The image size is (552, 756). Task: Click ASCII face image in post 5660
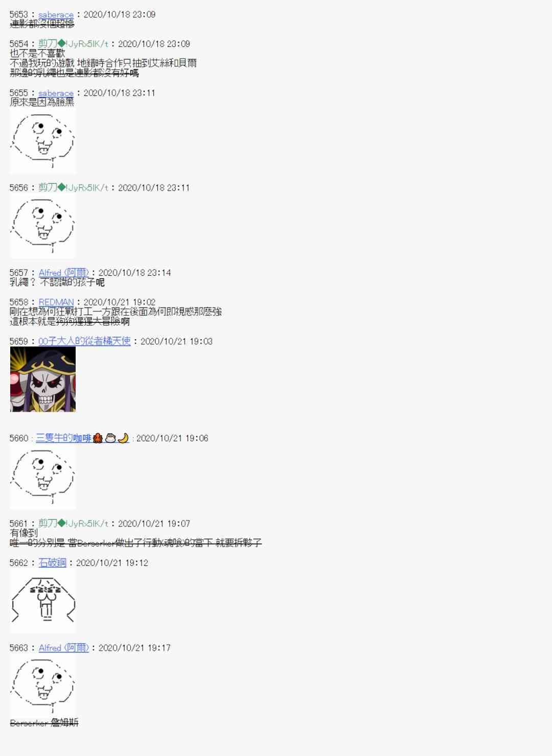43,477
